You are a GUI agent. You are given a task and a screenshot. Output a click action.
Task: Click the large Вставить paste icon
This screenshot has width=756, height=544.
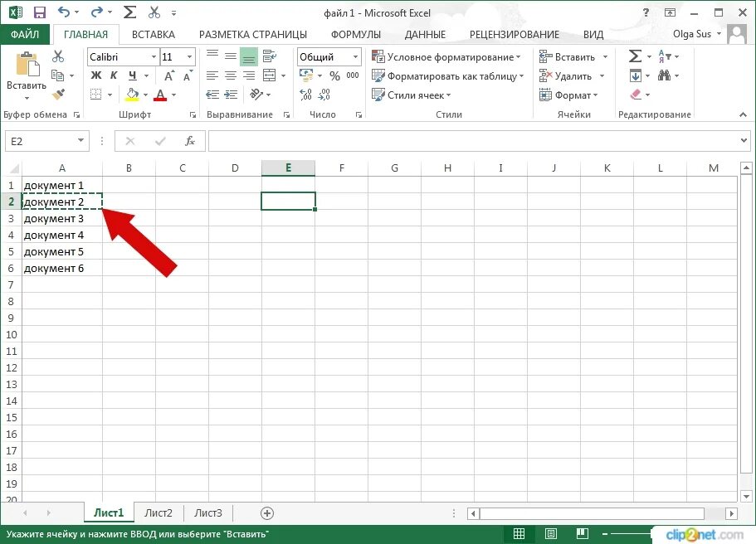[x=27, y=65]
